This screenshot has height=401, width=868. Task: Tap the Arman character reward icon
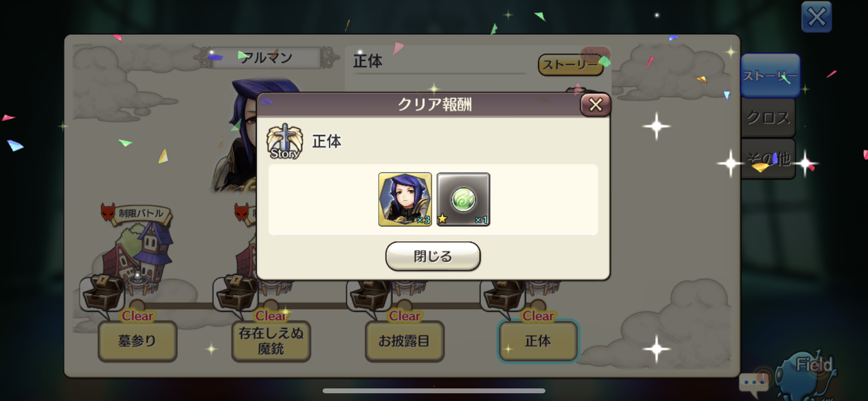tap(405, 199)
